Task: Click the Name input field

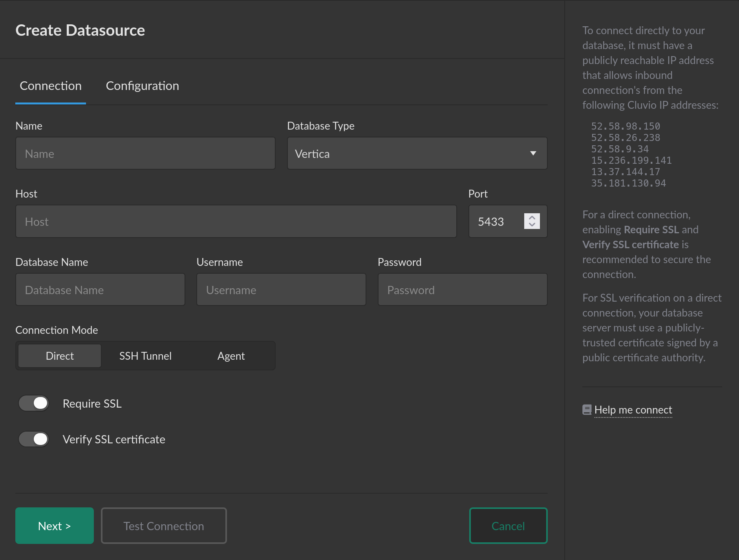Action: 145,154
